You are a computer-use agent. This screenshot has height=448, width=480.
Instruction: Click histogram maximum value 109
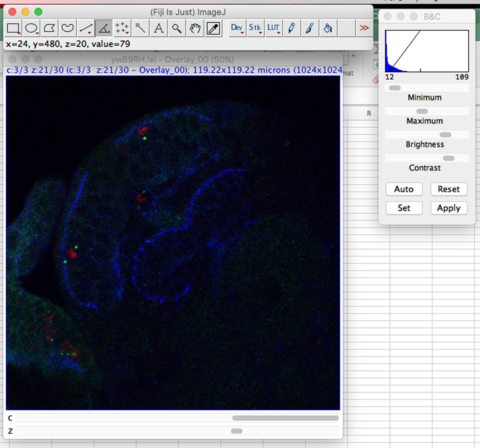[x=462, y=77]
